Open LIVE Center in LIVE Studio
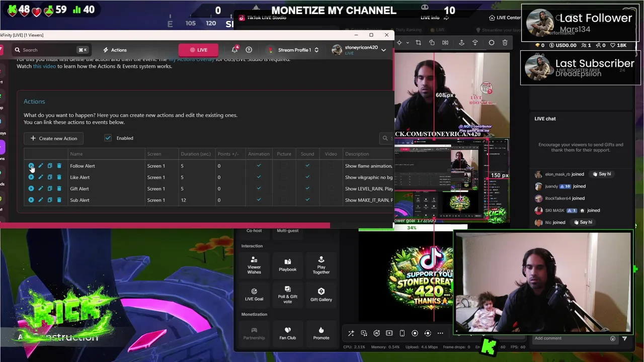Screen dimensions: 644x362 tap(505, 18)
